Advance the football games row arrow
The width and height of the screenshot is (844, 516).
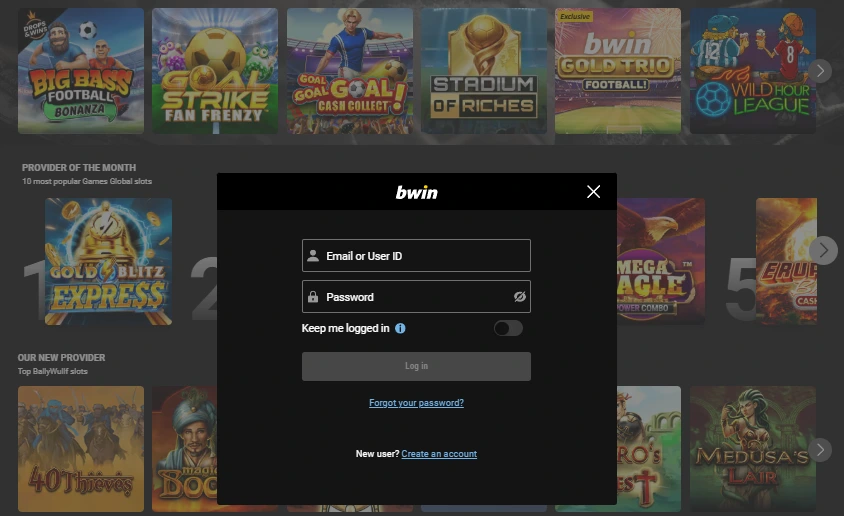pos(820,70)
